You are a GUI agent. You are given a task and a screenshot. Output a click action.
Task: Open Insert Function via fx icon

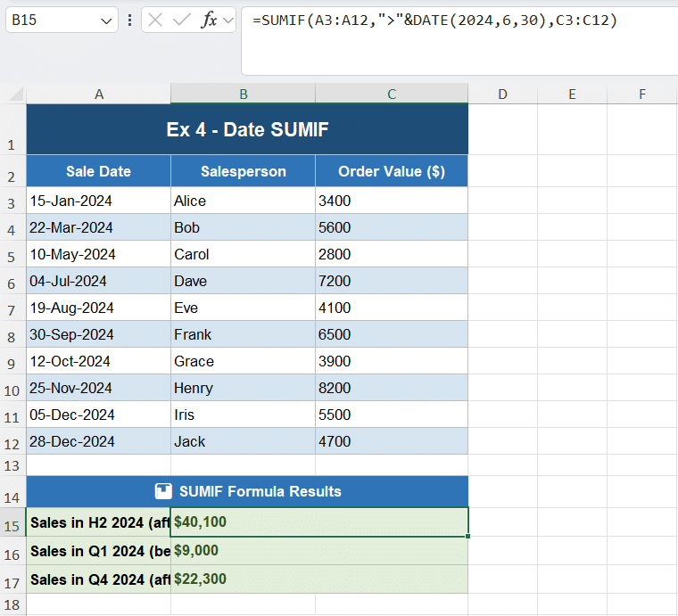pos(209,21)
